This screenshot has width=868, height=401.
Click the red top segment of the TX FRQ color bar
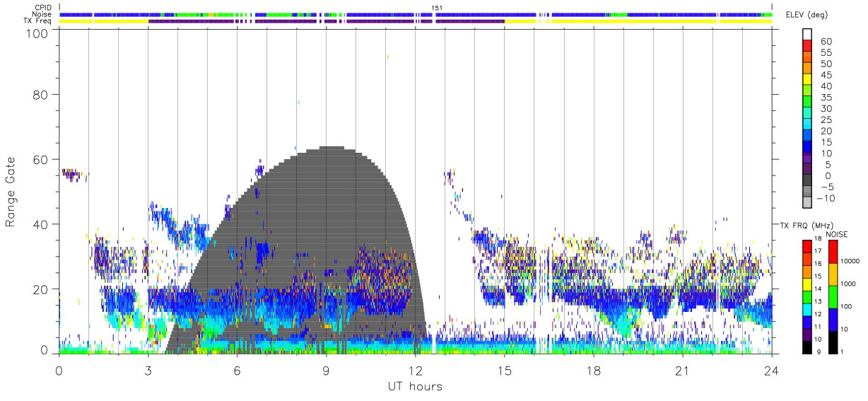pyautogui.click(x=806, y=246)
